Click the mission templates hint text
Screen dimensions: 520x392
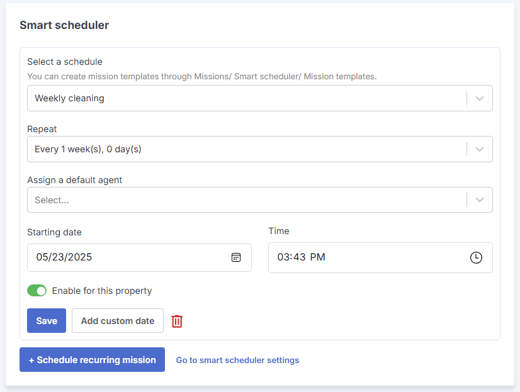click(x=202, y=76)
